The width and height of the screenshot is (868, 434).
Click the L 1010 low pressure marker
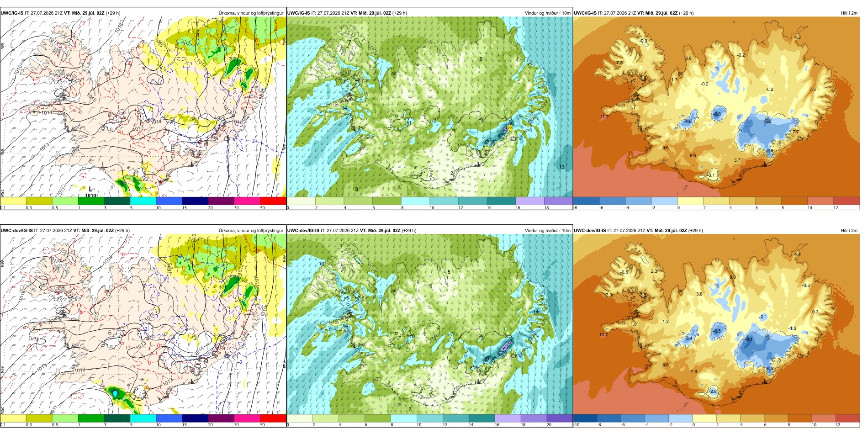pyautogui.click(x=90, y=192)
